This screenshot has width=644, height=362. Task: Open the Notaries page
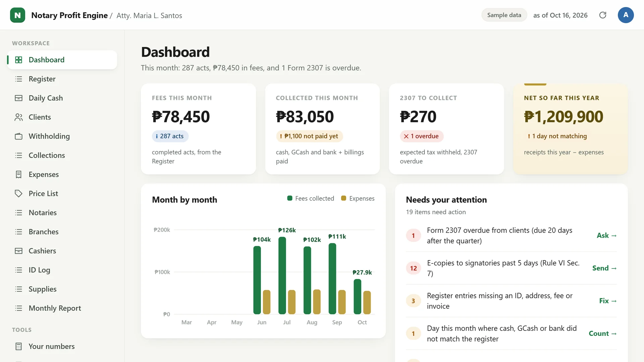click(x=62, y=213)
